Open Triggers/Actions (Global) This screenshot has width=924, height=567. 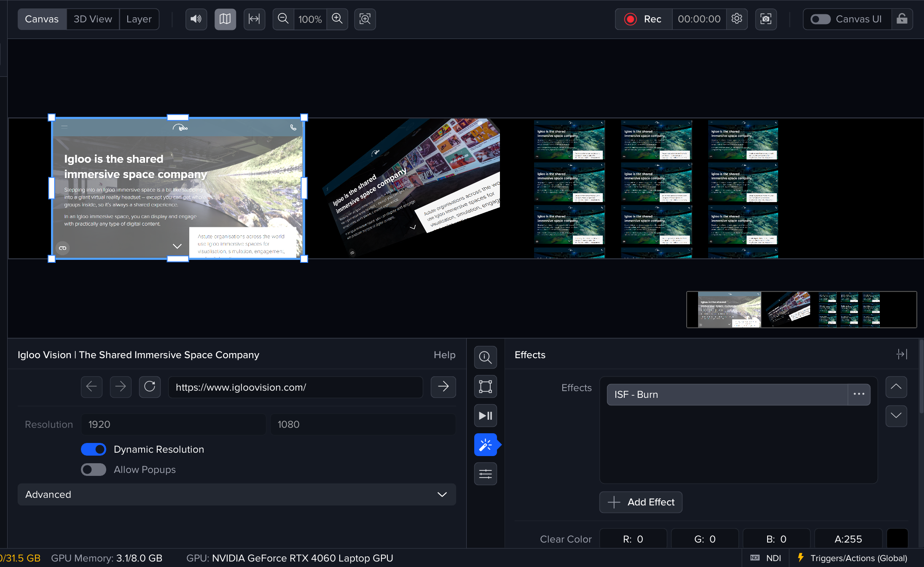852,558
